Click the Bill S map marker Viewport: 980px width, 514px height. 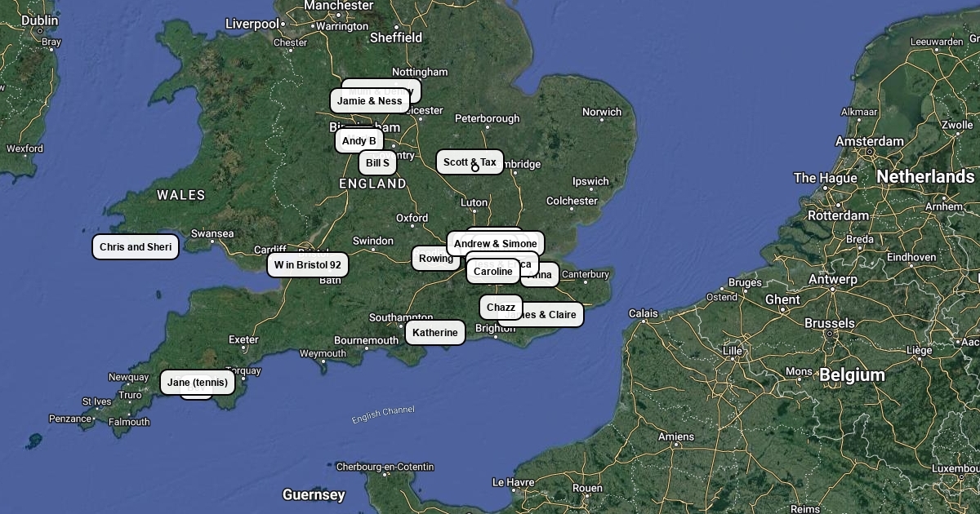click(x=377, y=163)
